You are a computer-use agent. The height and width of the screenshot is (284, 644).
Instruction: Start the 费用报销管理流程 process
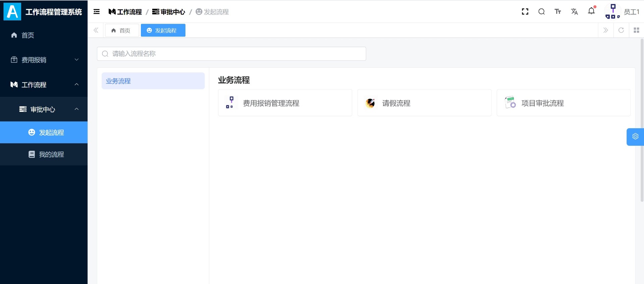(285, 103)
